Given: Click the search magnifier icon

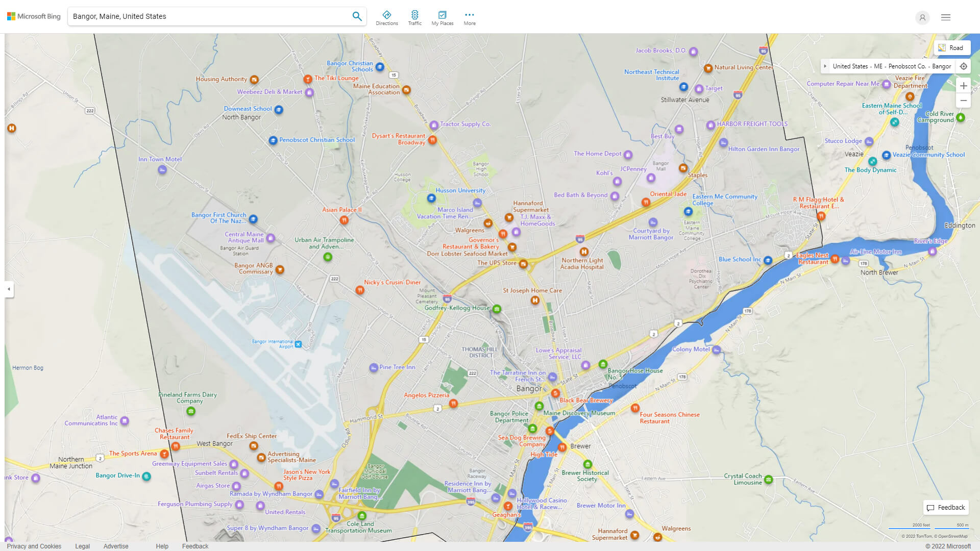Looking at the screenshot, I should (357, 16).
